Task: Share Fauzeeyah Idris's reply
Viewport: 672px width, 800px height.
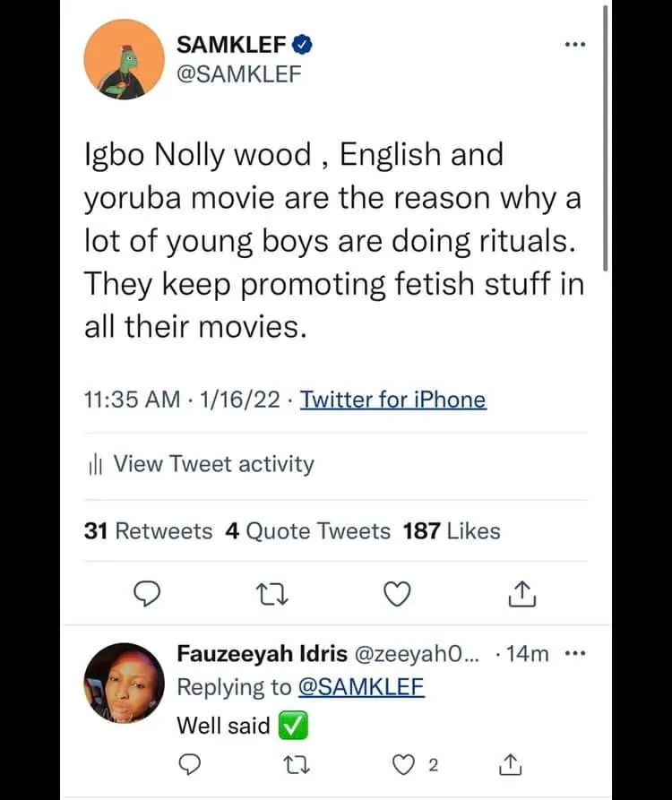Action: tap(509, 765)
